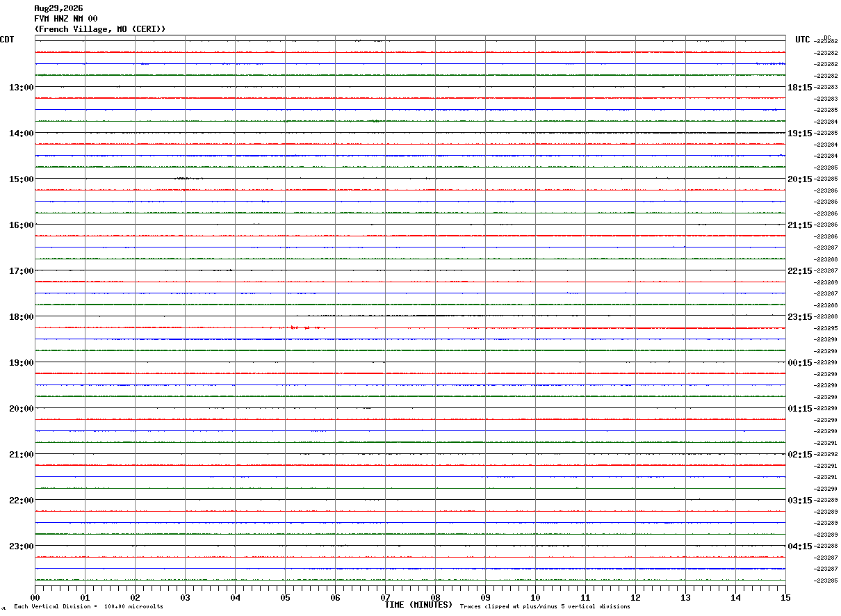This screenshot has height=616, width=841.
Task: Click the Traces clipped footer note
Action: (545, 607)
